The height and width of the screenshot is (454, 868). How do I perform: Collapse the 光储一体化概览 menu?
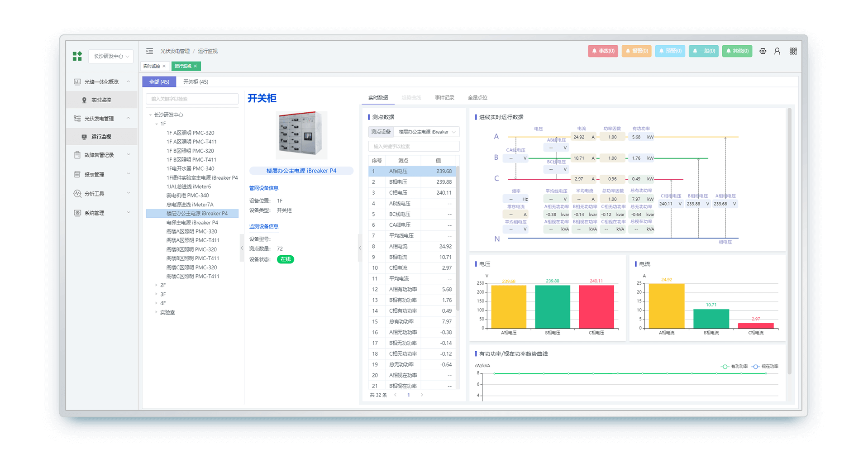pos(129,82)
